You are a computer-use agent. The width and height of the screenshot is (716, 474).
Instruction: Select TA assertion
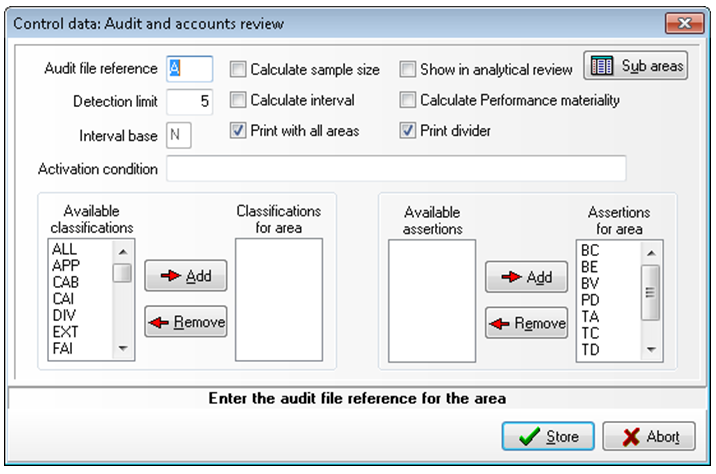pos(590,316)
